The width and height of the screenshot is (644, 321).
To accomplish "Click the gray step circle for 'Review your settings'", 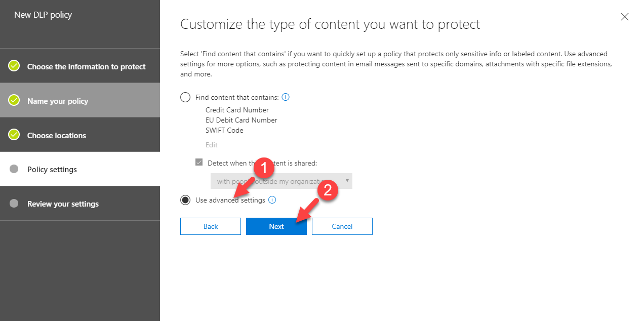I will coord(14,204).
